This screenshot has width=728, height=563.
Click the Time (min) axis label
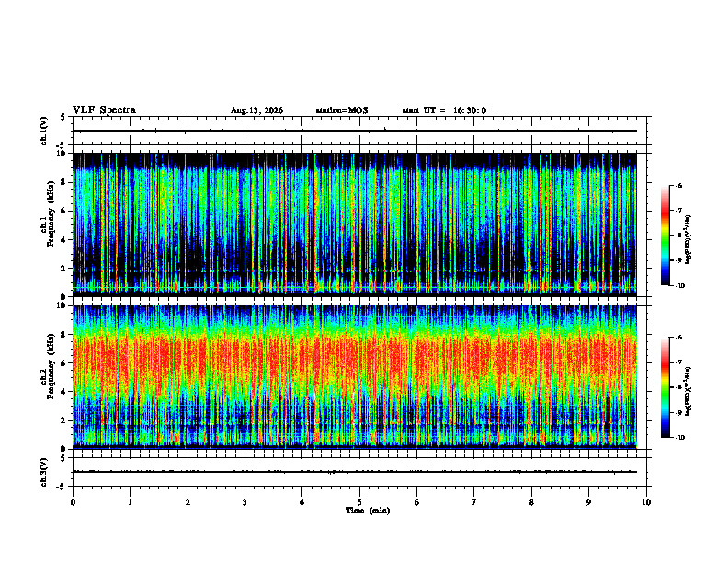click(368, 511)
